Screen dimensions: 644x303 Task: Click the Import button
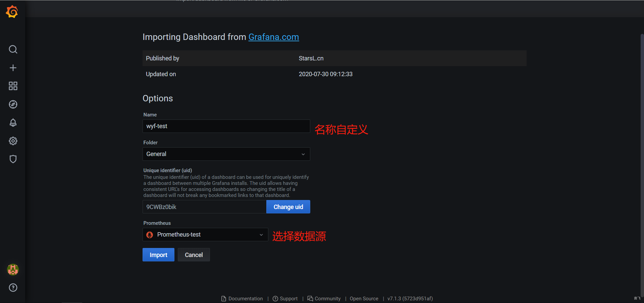tap(158, 255)
